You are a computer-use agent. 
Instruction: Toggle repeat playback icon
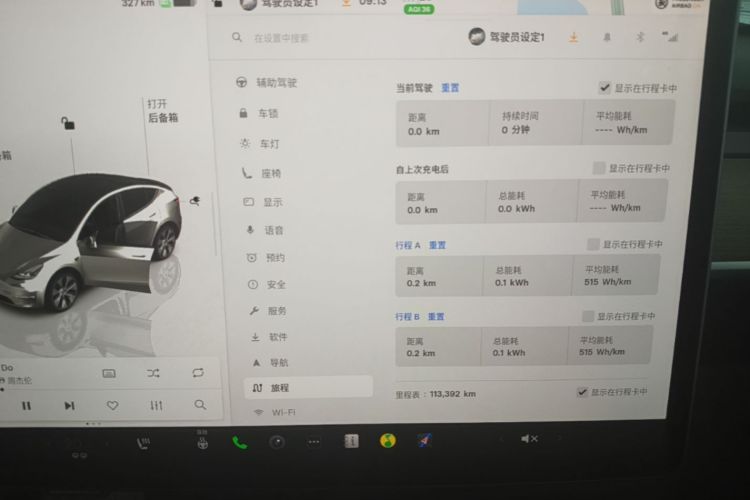[x=198, y=373]
